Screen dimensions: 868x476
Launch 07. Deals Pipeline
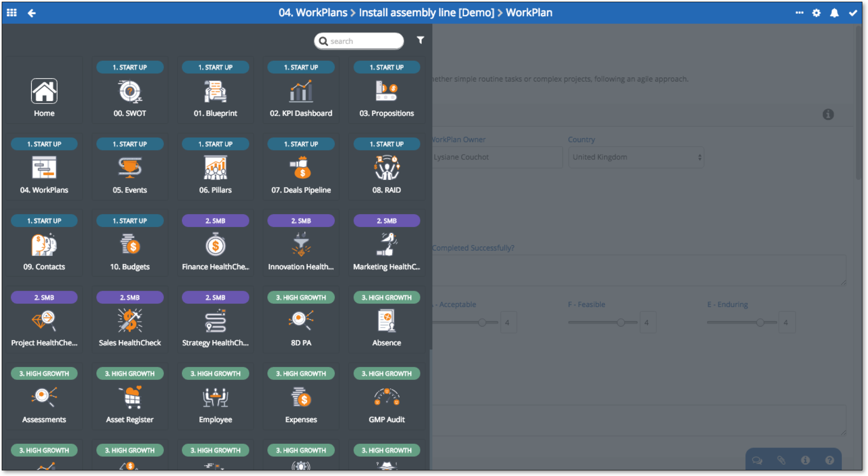[x=301, y=167]
